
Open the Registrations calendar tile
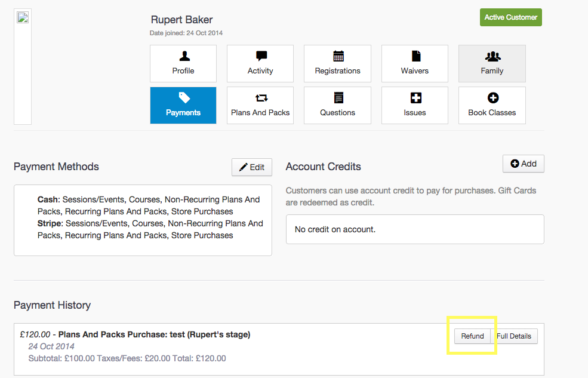click(x=337, y=63)
